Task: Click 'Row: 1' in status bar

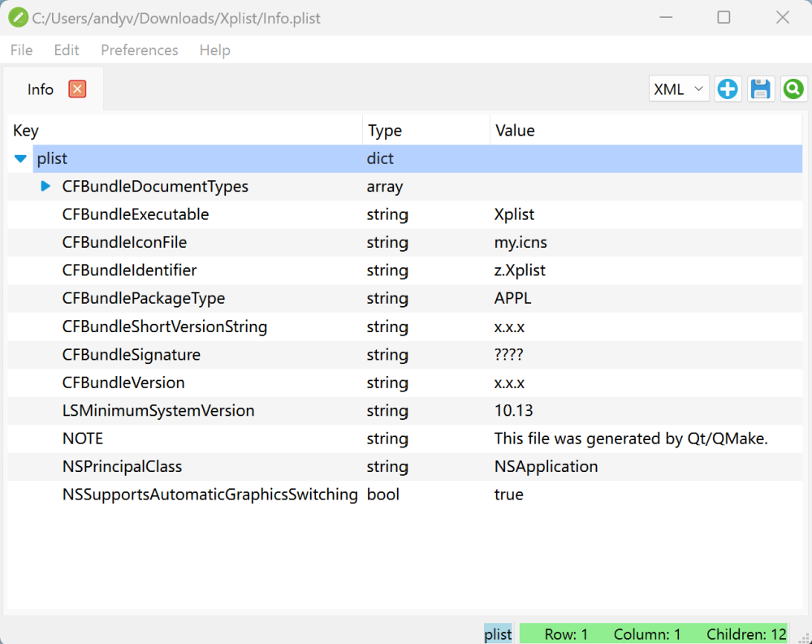Action: point(566,634)
